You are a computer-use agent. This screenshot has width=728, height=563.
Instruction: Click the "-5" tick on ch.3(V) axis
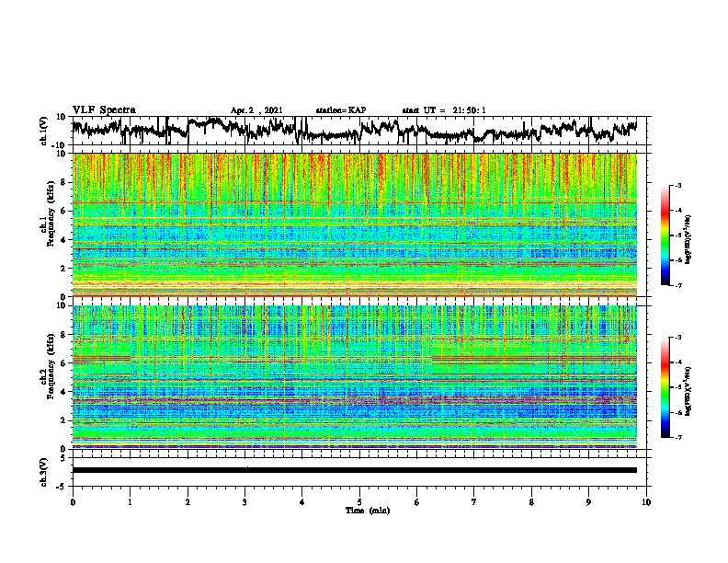coord(62,487)
